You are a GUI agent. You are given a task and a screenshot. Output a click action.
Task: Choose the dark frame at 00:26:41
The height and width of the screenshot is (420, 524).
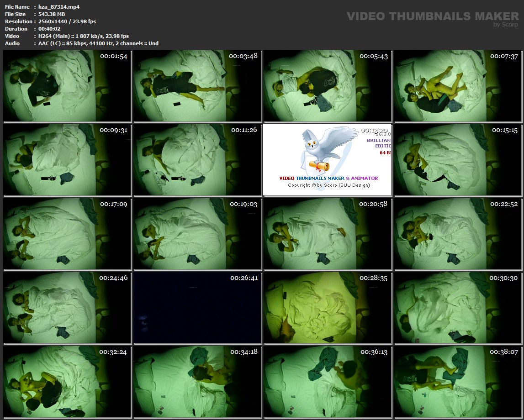197,308
